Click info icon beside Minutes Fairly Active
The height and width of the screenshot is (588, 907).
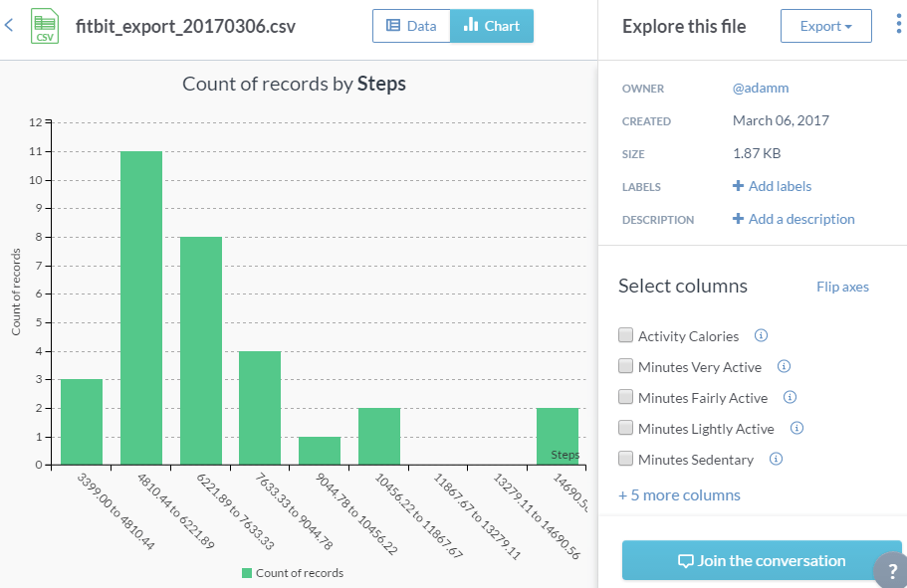pyautogui.click(x=790, y=397)
